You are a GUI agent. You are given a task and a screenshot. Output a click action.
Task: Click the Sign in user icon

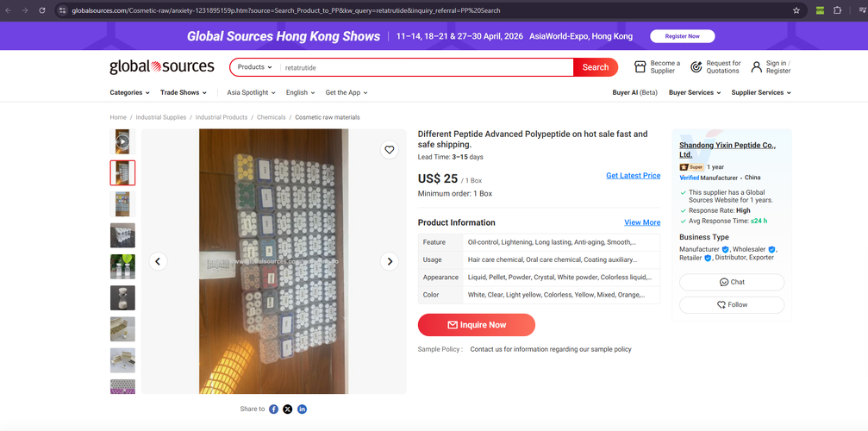click(756, 67)
